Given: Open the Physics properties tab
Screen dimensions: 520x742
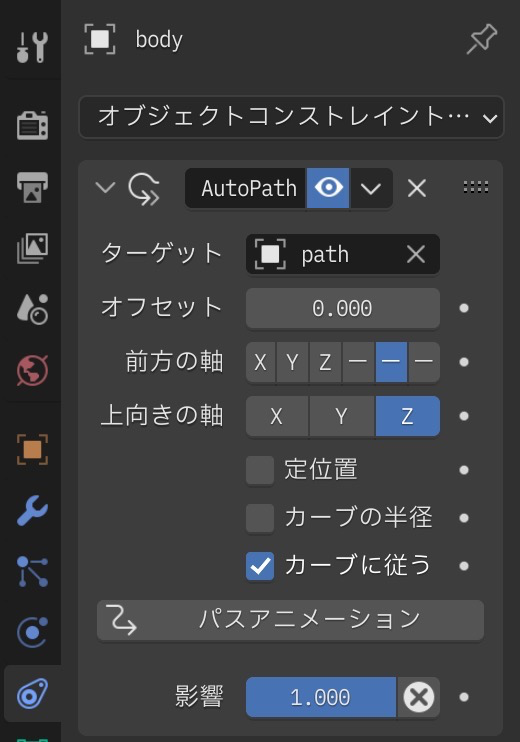Looking at the screenshot, I should [x=32, y=632].
